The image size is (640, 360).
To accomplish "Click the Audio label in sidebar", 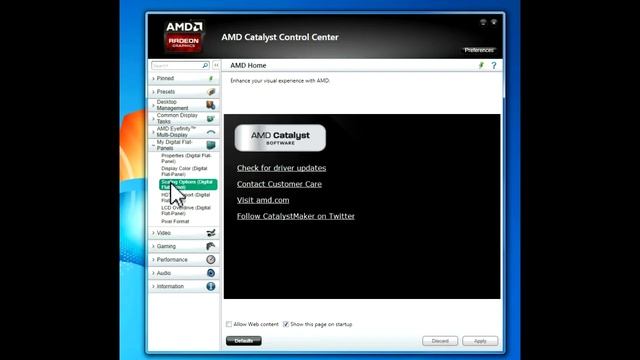I will 164,273.
